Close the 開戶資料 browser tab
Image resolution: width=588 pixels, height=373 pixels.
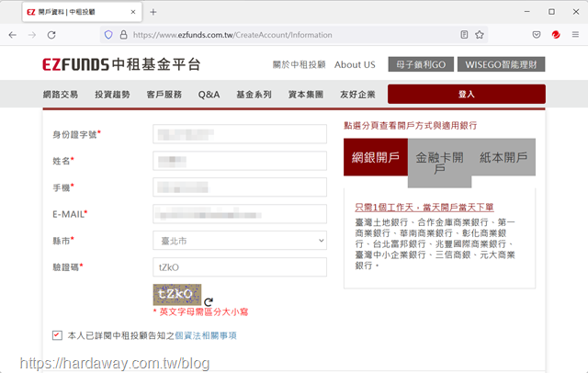point(132,12)
